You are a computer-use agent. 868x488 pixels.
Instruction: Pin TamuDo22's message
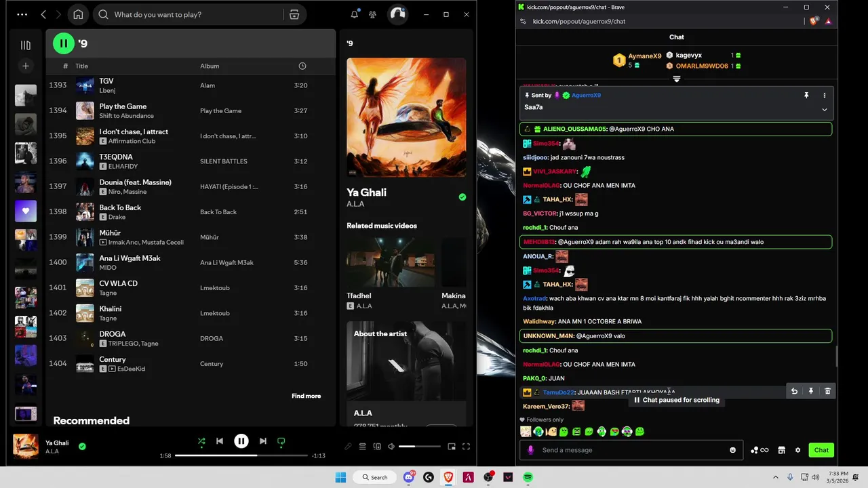tap(810, 391)
